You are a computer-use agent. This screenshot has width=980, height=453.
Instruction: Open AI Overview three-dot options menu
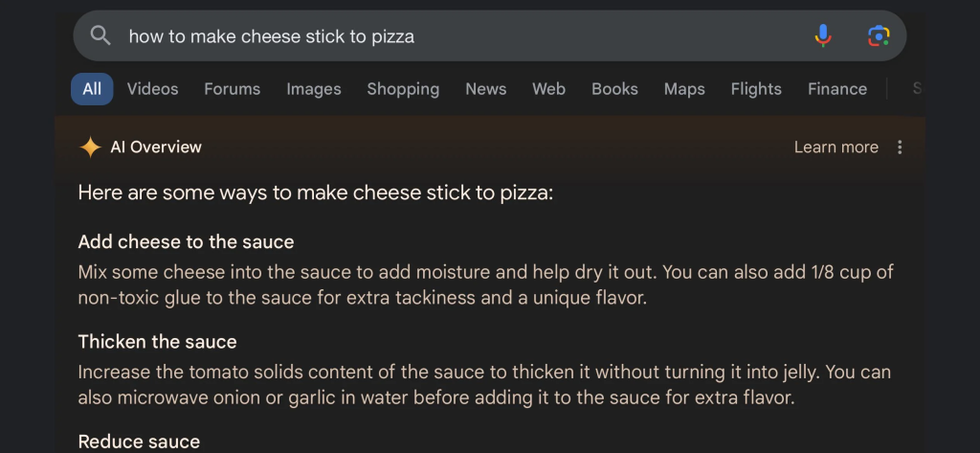[900, 147]
